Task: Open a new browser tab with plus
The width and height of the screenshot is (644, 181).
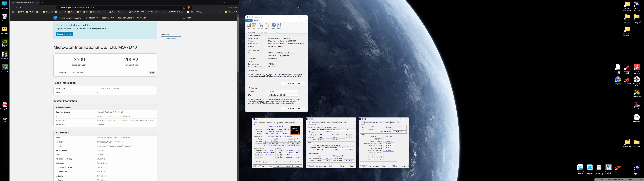Action: coord(43,3)
